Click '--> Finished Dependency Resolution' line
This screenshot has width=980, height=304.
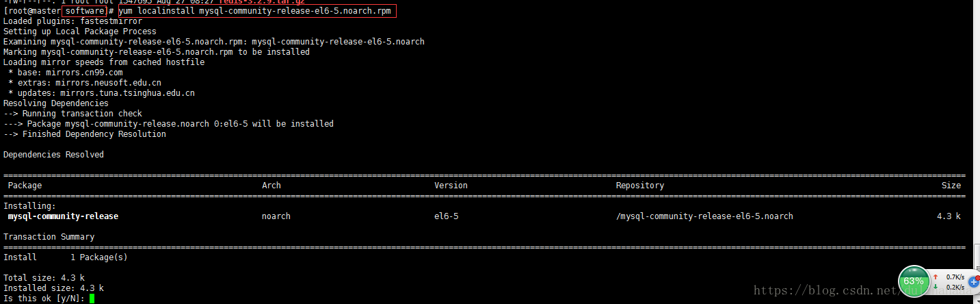pos(85,134)
